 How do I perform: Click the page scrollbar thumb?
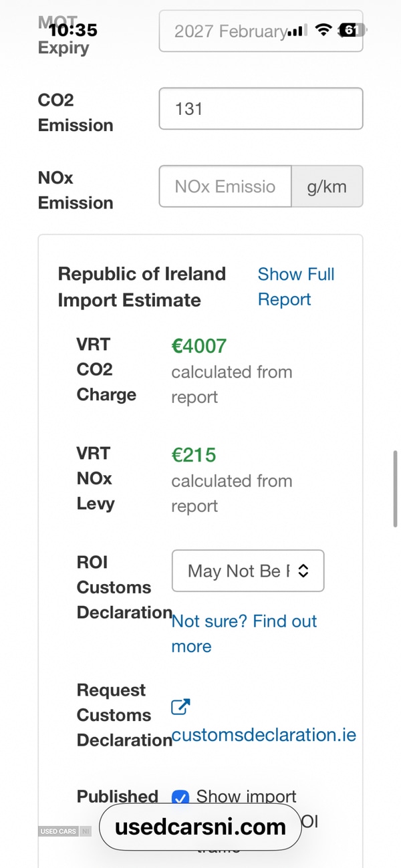[396, 488]
